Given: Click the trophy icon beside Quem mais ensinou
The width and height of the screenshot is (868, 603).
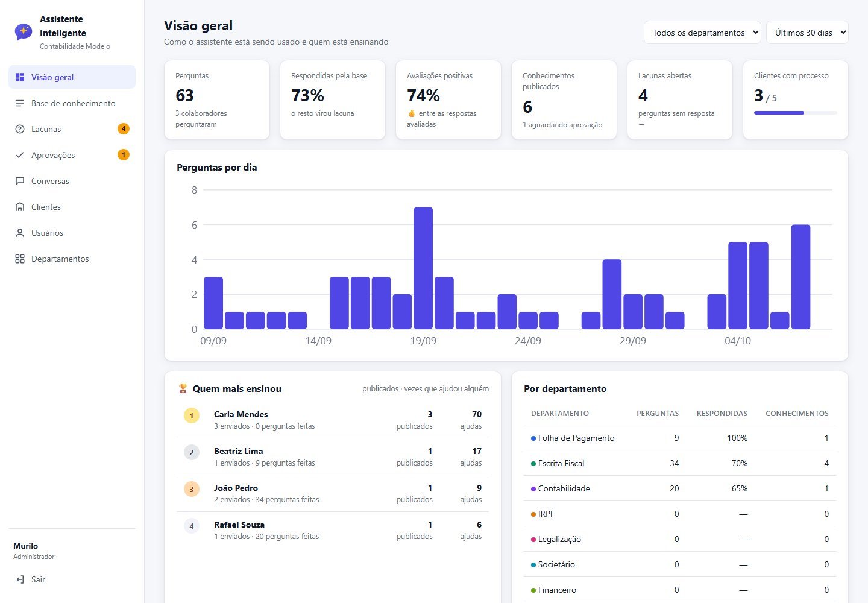Looking at the screenshot, I should click(183, 389).
